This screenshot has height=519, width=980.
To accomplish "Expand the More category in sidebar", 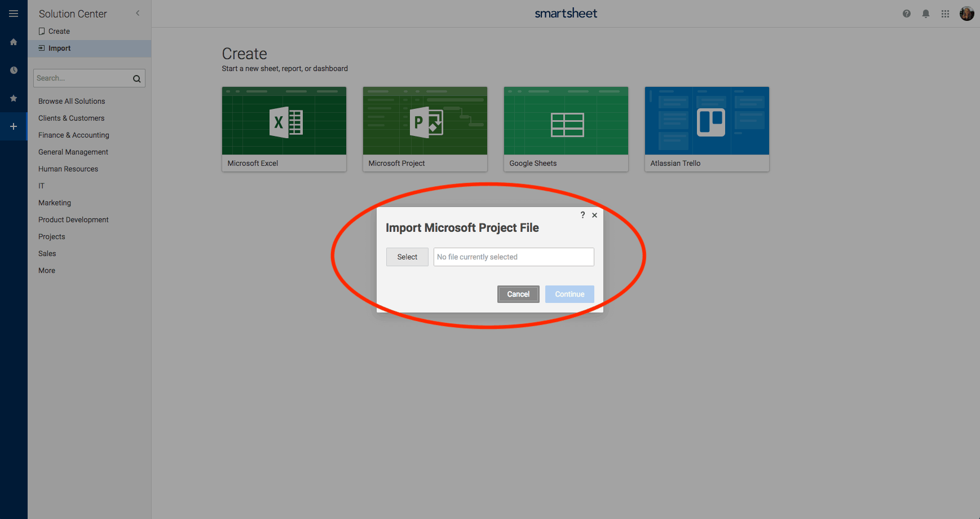I will [47, 270].
